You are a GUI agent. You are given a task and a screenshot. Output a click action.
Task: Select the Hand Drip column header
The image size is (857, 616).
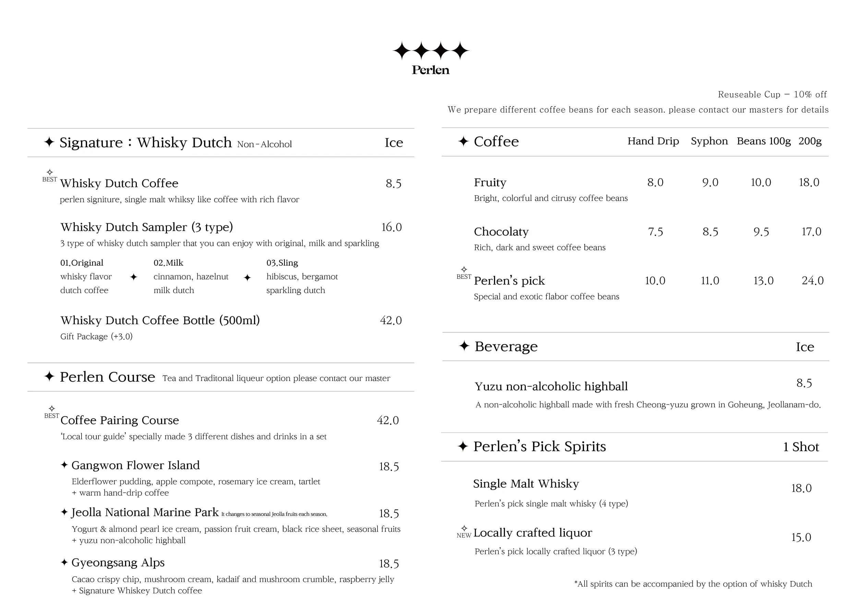(653, 141)
